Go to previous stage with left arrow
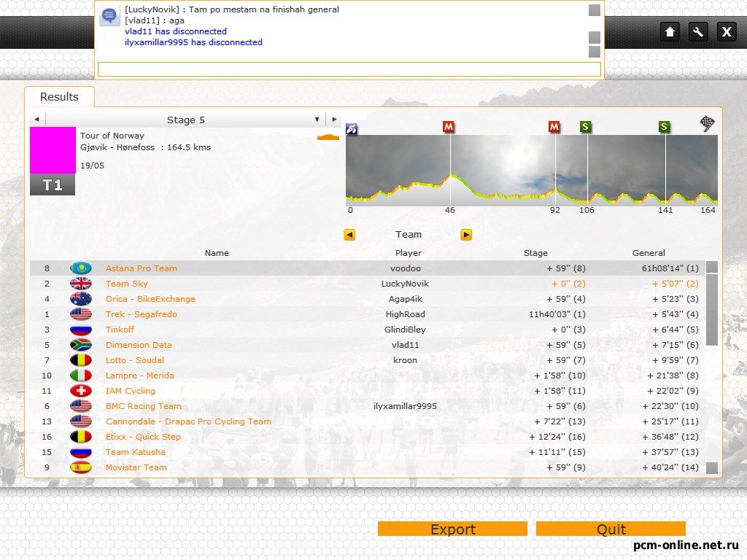This screenshot has width=747, height=560. 36,120
